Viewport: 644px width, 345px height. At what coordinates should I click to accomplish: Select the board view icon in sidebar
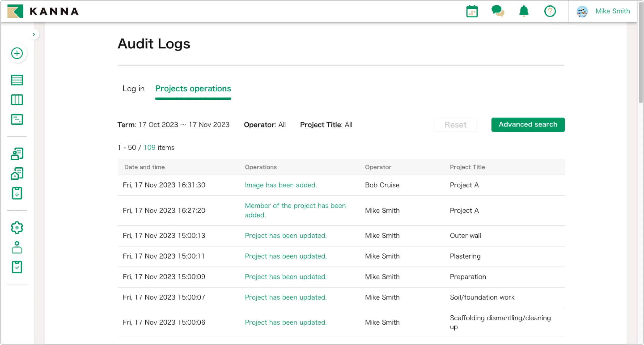point(17,100)
